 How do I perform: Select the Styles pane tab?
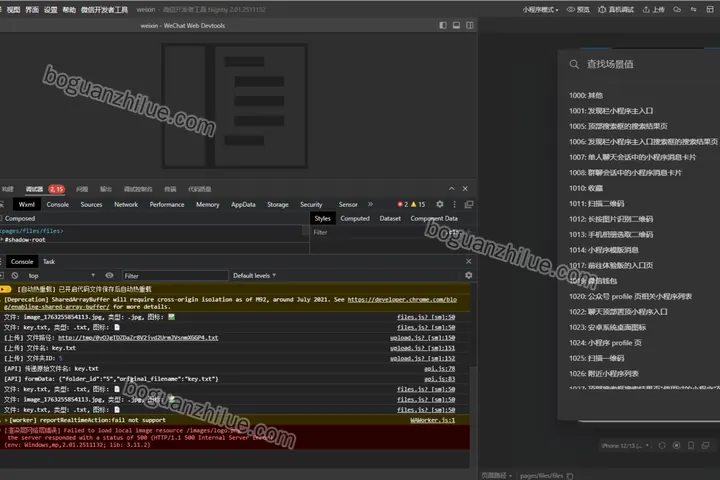pyautogui.click(x=322, y=219)
